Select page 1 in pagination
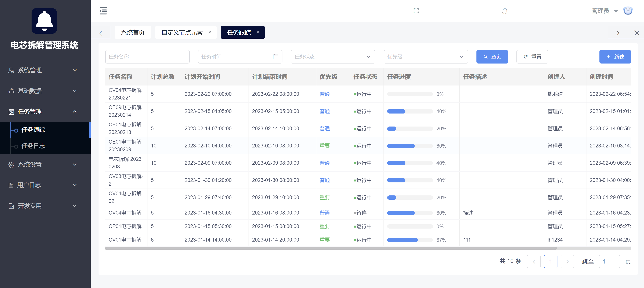 (x=550, y=261)
